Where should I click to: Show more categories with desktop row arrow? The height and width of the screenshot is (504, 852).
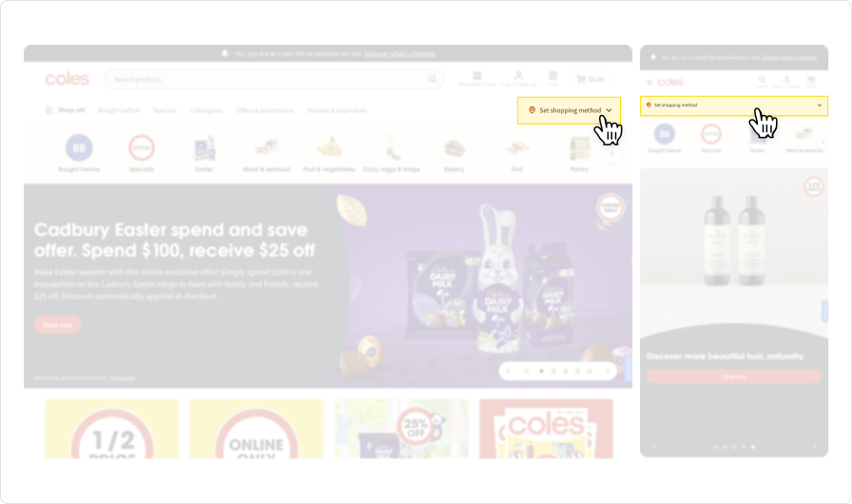611,153
